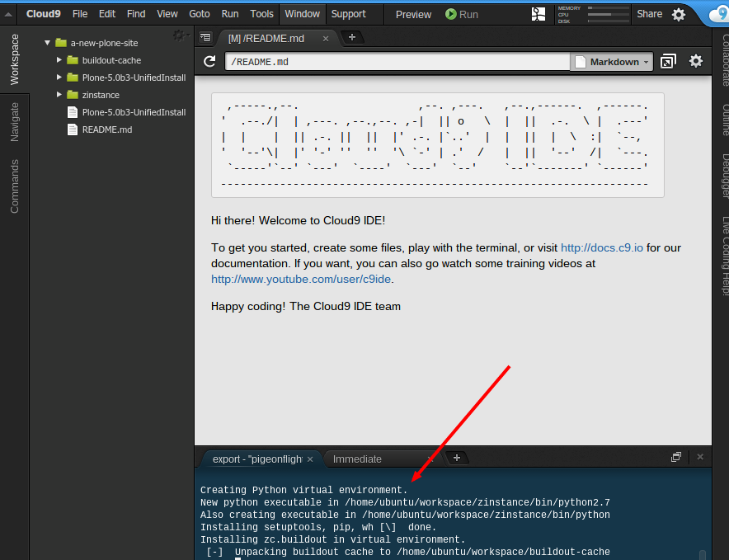Click the 'Creating Python virtual environment.' terminal line
The width and height of the screenshot is (729, 560).
[304, 490]
